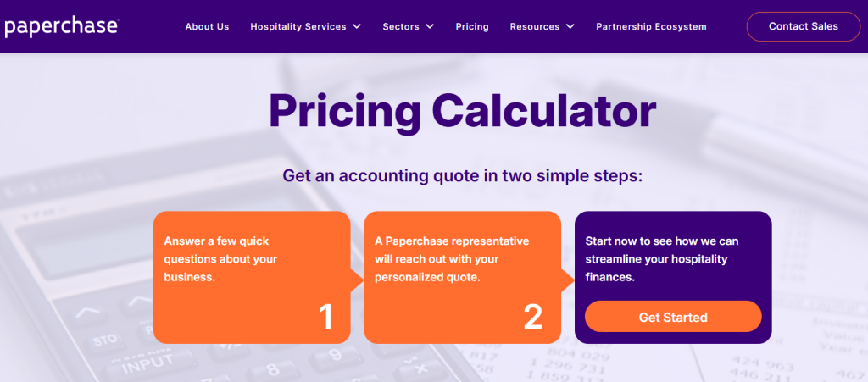Image resolution: width=868 pixels, height=382 pixels.
Task: Click the Resources menu label
Action: [534, 26]
